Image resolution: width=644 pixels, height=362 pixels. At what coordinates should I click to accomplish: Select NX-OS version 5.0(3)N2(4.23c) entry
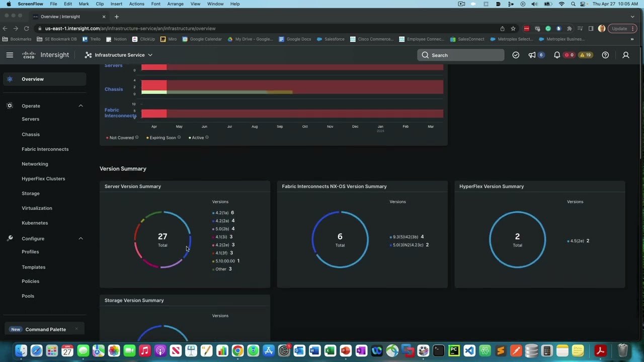(x=409, y=245)
